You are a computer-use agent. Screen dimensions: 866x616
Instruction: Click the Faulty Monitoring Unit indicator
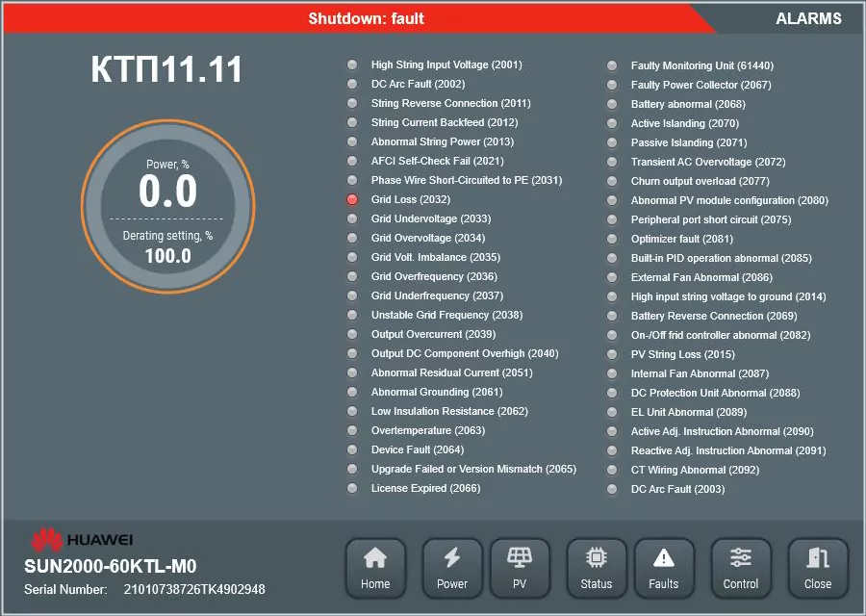click(x=612, y=65)
